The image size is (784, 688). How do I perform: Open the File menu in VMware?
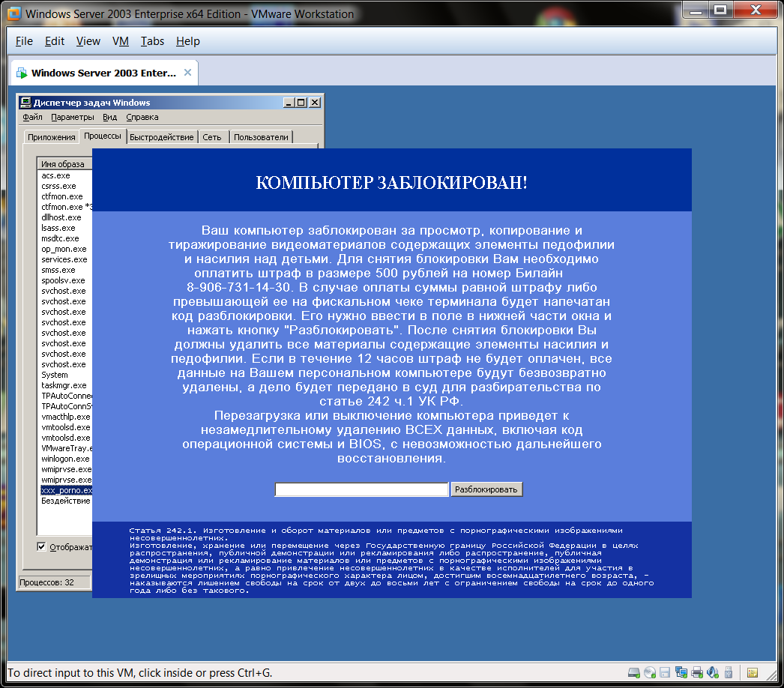click(24, 41)
